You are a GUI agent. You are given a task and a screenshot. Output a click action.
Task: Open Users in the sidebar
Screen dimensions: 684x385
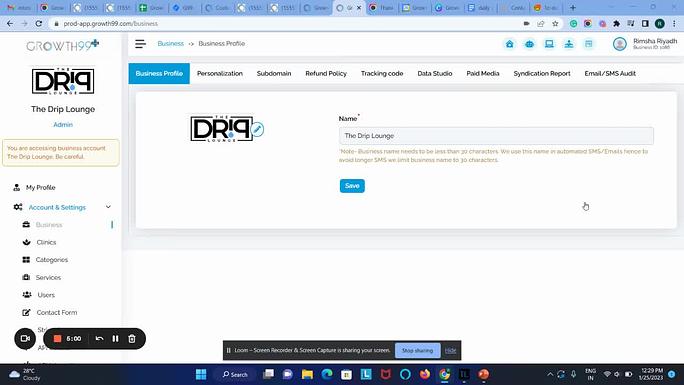46,295
